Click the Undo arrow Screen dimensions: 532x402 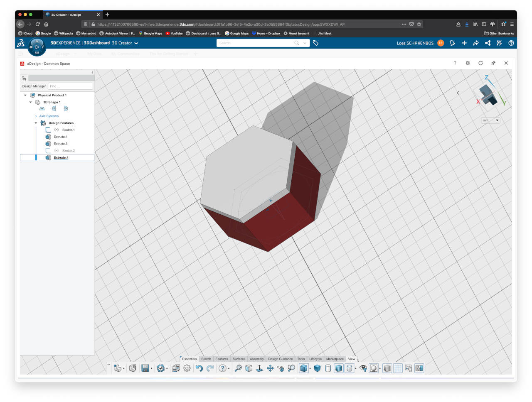pyautogui.click(x=199, y=368)
